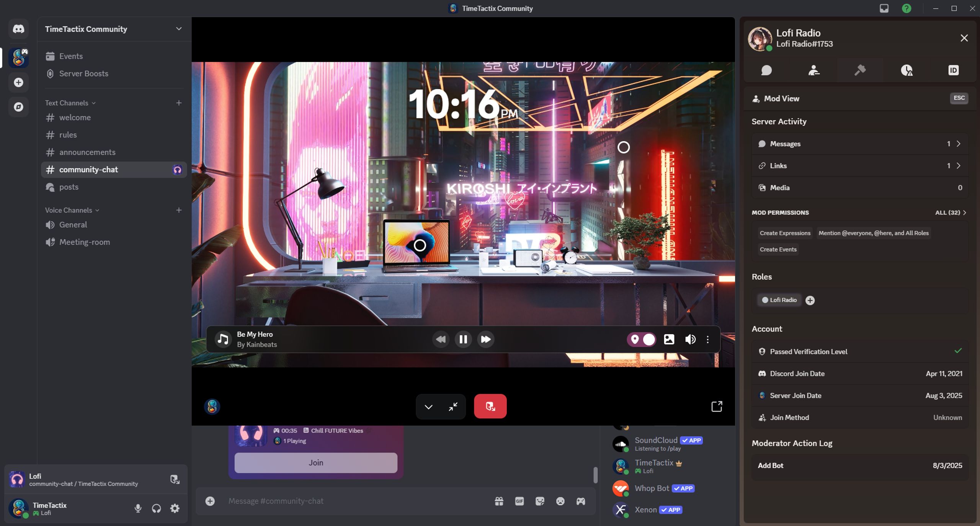Open the inbox icon in title bar

click(x=884, y=8)
